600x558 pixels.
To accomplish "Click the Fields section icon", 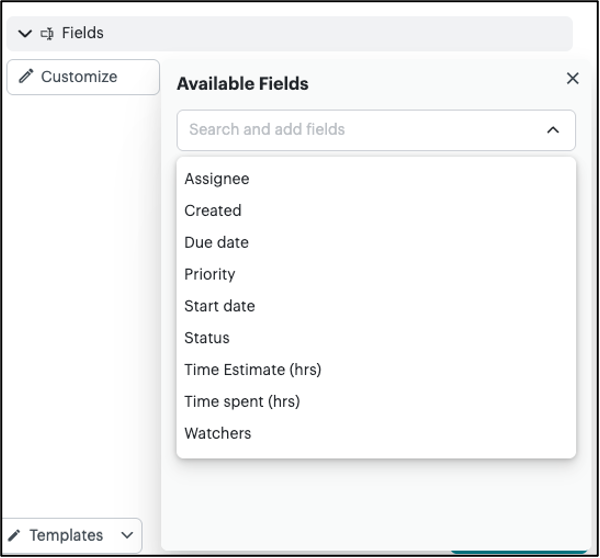I will pyautogui.click(x=47, y=33).
